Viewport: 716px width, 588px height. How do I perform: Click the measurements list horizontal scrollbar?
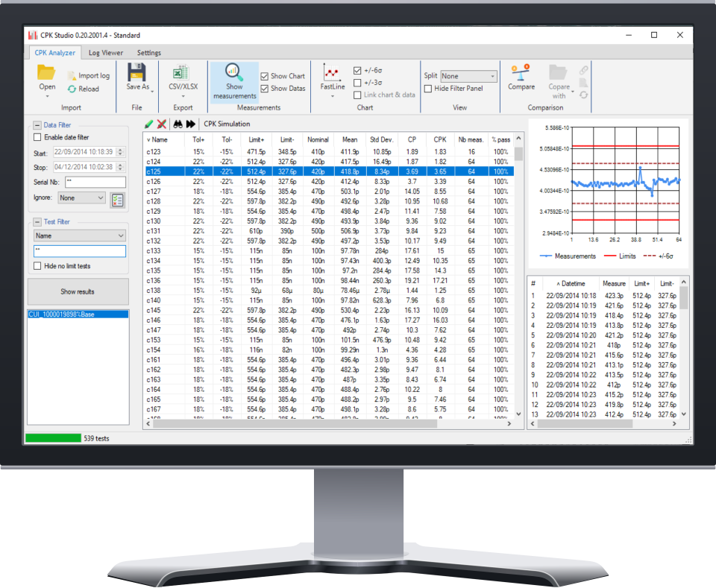pyautogui.click(x=585, y=424)
